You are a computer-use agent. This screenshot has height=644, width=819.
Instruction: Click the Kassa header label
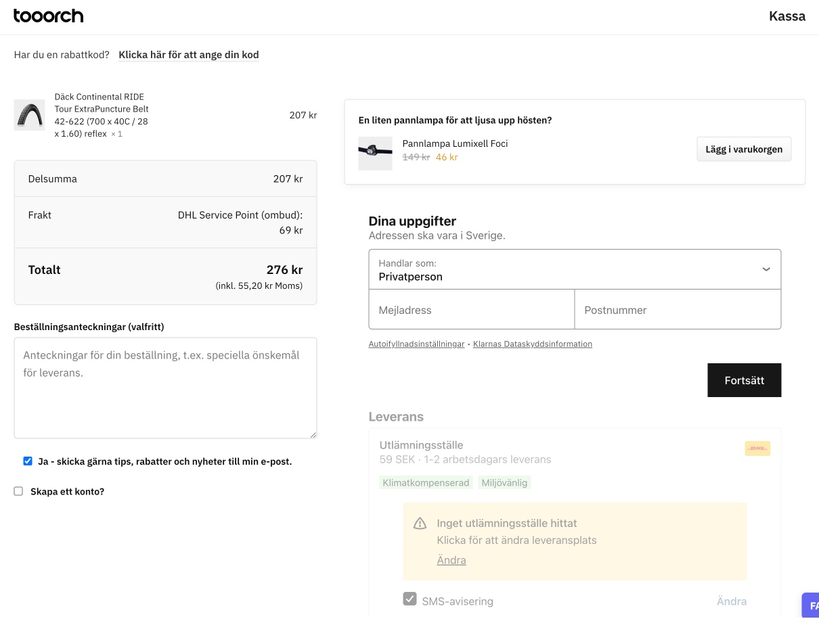787,16
